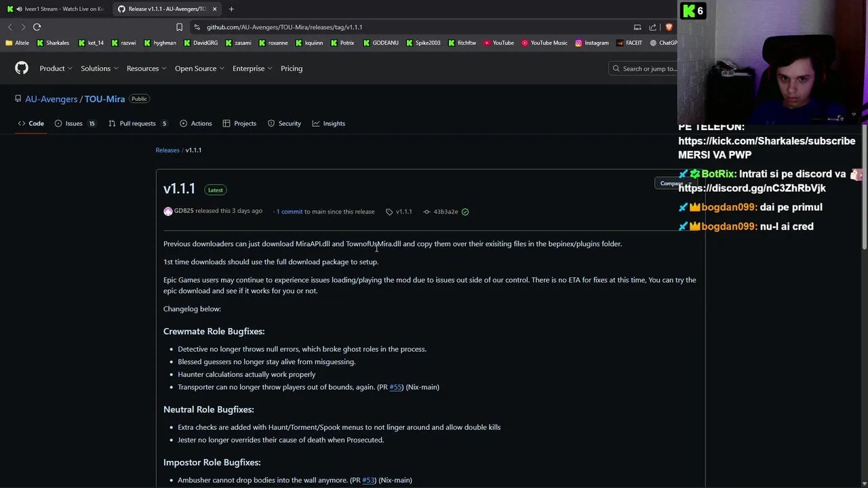Open the TOU-Mira repository link
The width and height of the screenshot is (868, 488).
104,99
